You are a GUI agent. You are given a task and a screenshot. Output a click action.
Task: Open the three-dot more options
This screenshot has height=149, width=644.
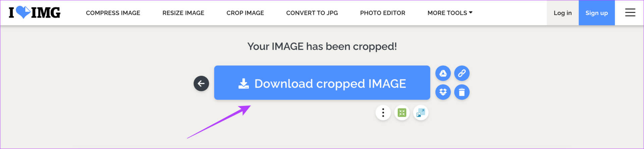pyautogui.click(x=383, y=113)
